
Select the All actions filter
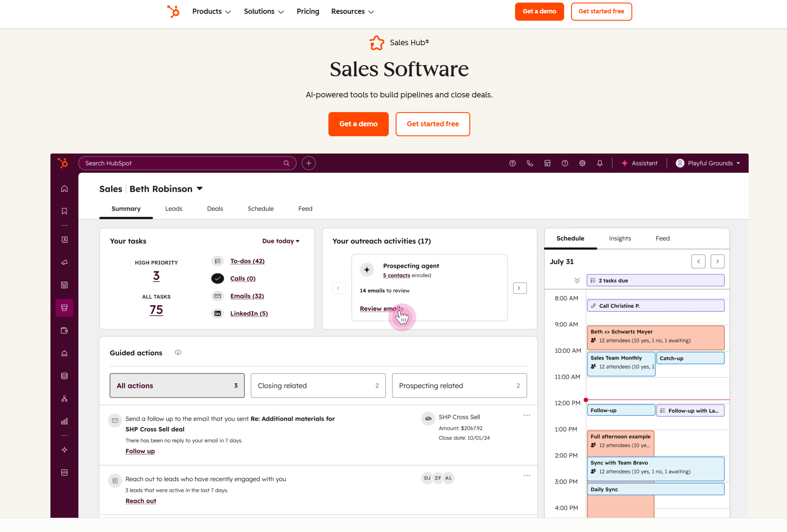tap(177, 386)
